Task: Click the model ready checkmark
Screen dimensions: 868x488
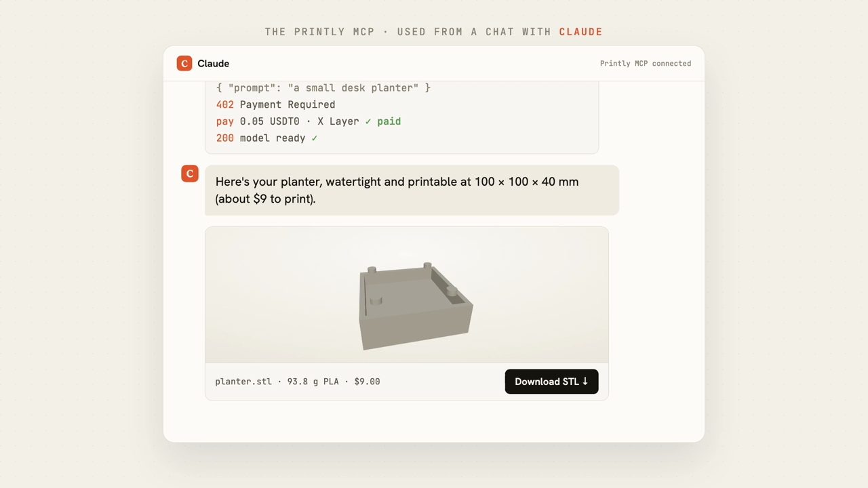Action: click(x=314, y=138)
